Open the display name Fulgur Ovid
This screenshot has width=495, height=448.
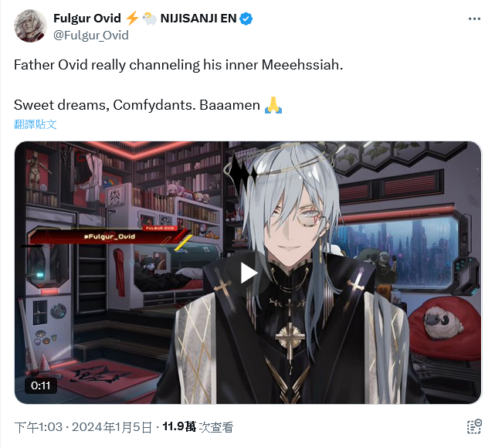86,19
